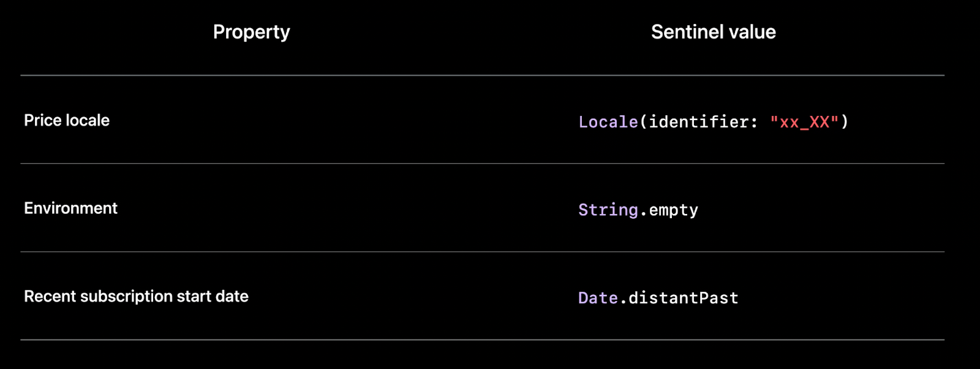Click the bottom divider line of the table
Viewport: 980px width, 369px height.
pos(483,340)
